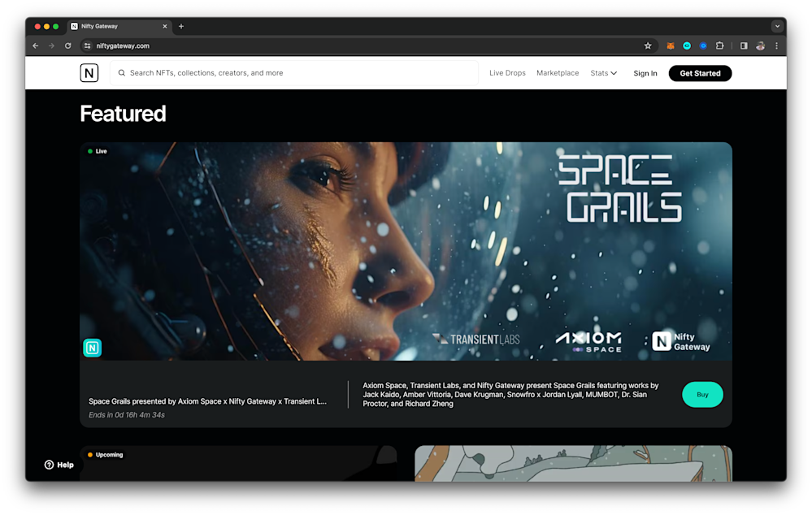812x515 pixels.
Task: Open the MetaMask fox extension
Action: pos(670,46)
